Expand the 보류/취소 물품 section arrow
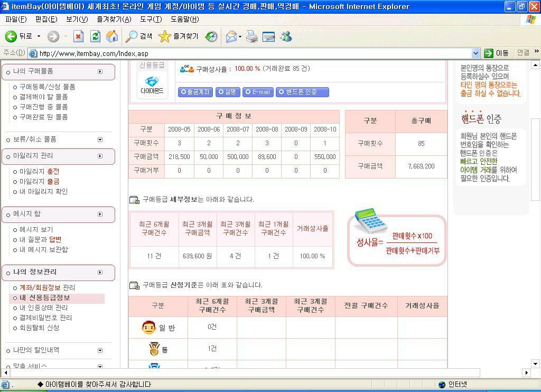Image resolution: width=541 pixels, height=392 pixels. [x=100, y=140]
